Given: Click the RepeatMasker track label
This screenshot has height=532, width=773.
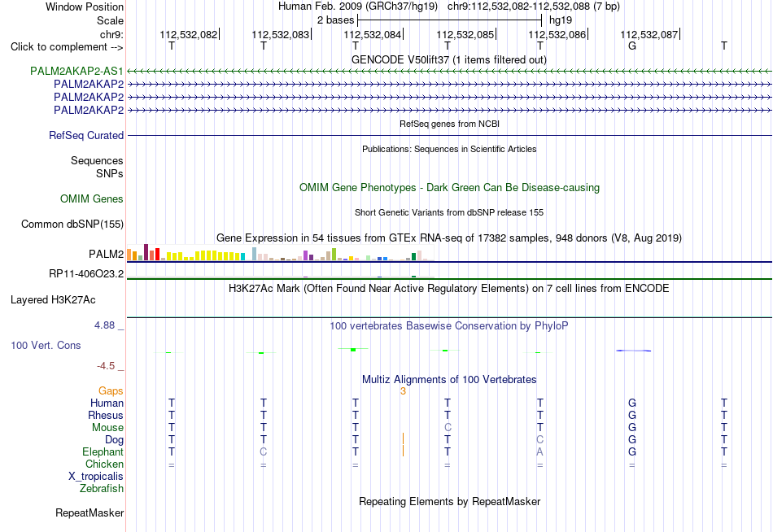Looking at the screenshot, I should pyautogui.click(x=90, y=513).
